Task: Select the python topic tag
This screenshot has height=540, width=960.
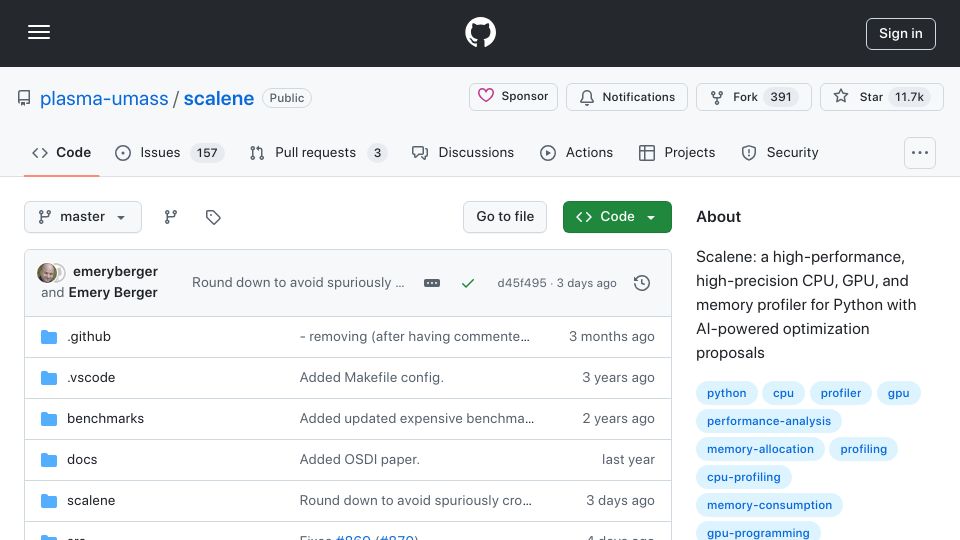Action: pyautogui.click(x=727, y=393)
